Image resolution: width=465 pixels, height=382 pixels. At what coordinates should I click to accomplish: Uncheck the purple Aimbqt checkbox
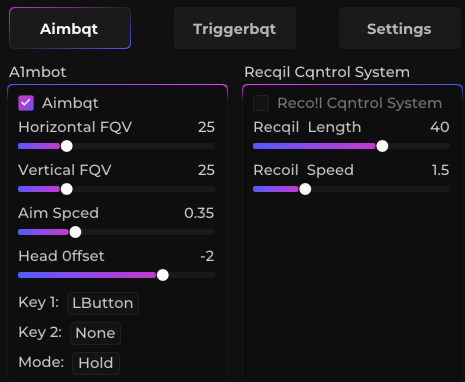pyautogui.click(x=26, y=103)
